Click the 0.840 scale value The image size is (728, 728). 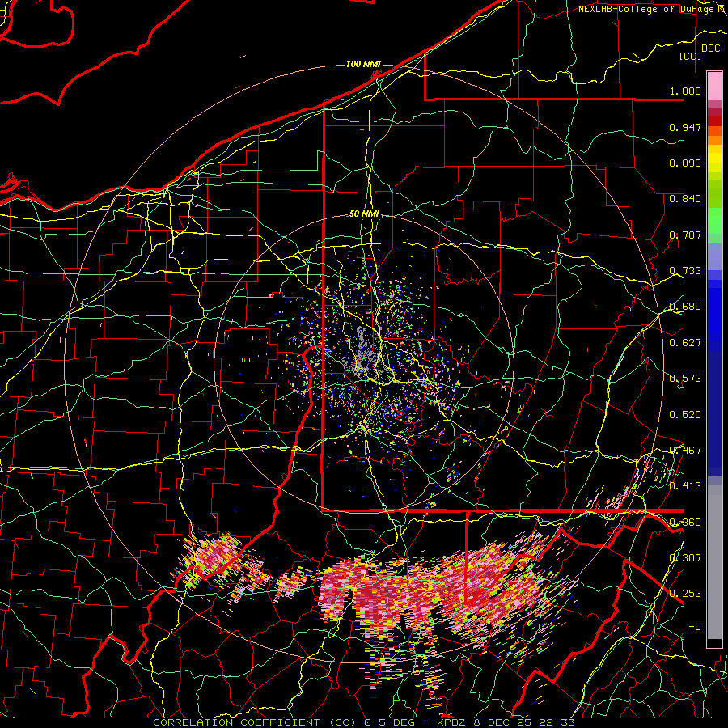pos(685,199)
